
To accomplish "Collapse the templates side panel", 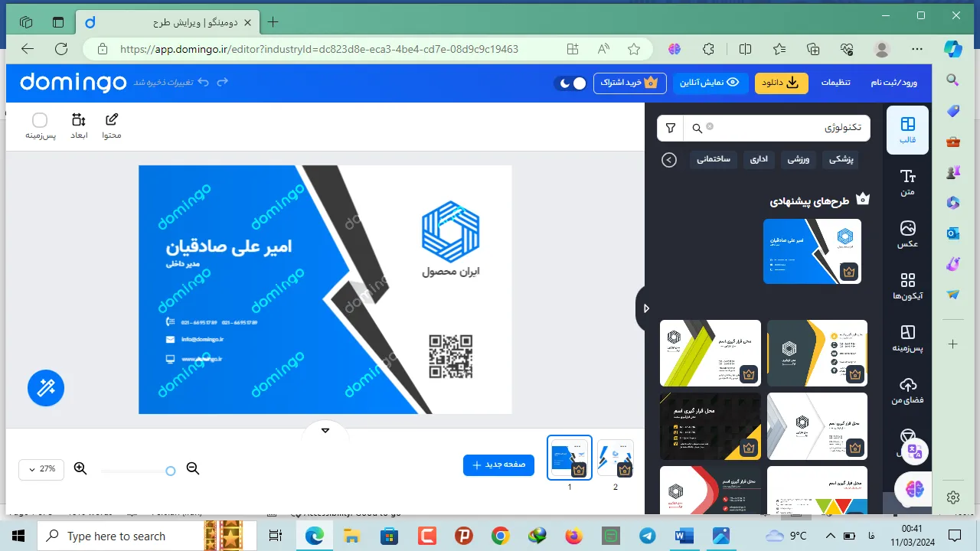I will [645, 308].
